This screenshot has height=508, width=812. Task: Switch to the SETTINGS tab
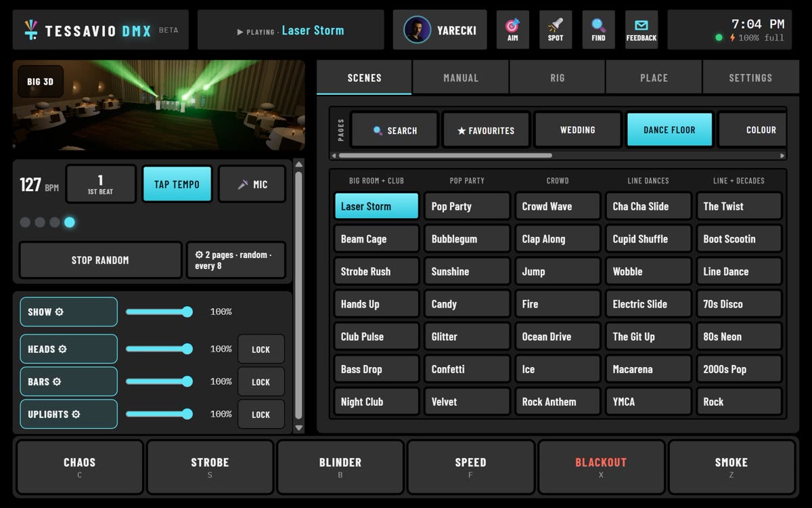[750, 77]
